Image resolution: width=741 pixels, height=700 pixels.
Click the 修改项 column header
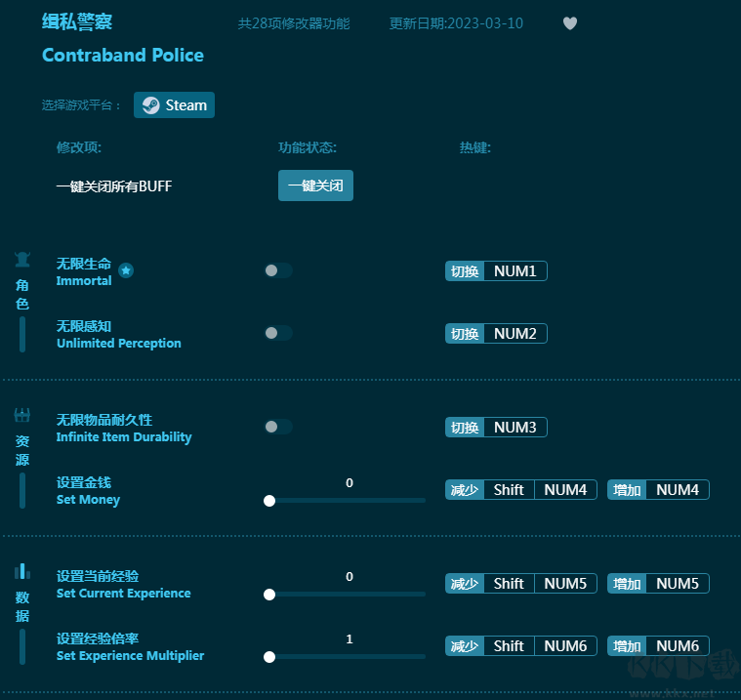pyautogui.click(x=79, y=147)
